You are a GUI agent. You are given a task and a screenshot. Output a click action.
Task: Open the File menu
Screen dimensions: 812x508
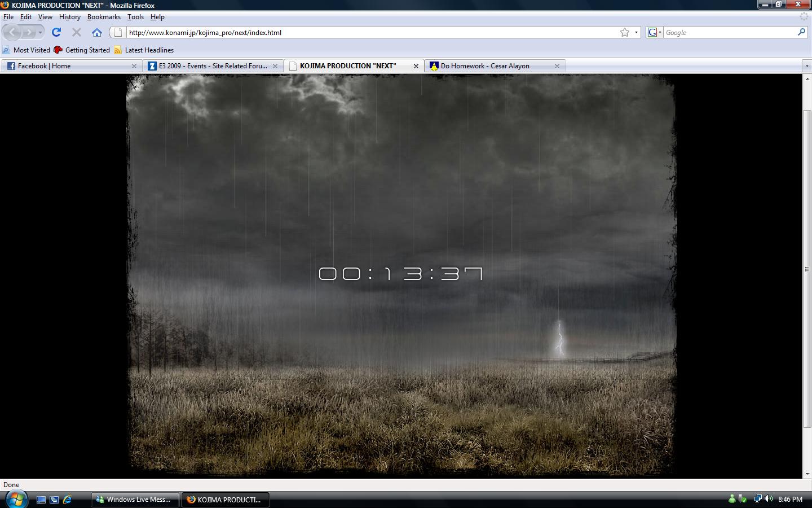pyautogui.click(x=8, y=17)
